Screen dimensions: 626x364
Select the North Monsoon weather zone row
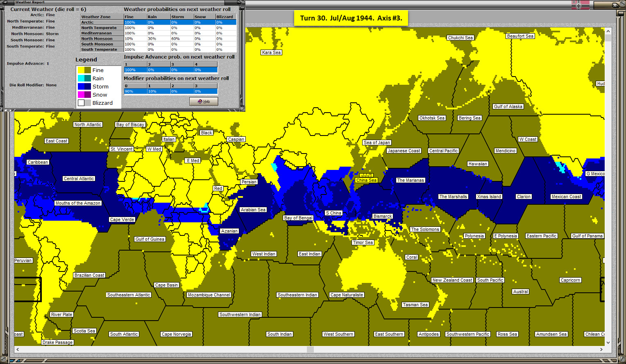pyautogui.click(x=159, y=38)
